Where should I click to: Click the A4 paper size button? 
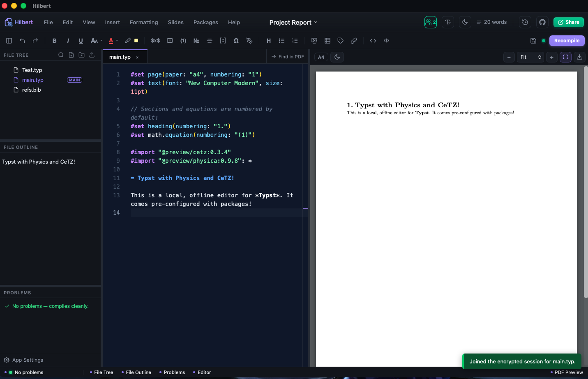click(x=321, y=57)
